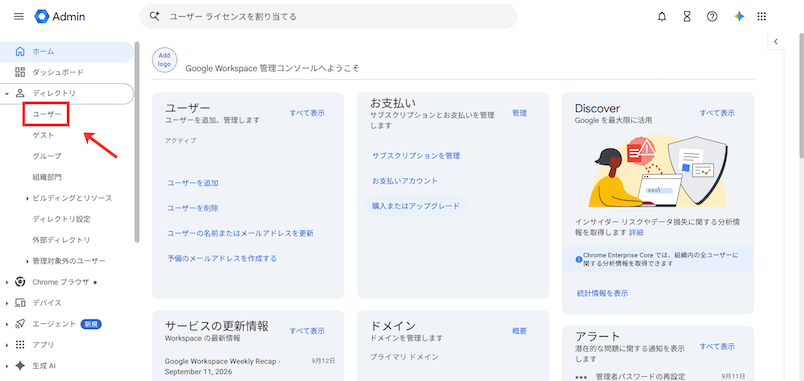
Task: Click the Discover illustration image
Action: [x=658, y=171]
